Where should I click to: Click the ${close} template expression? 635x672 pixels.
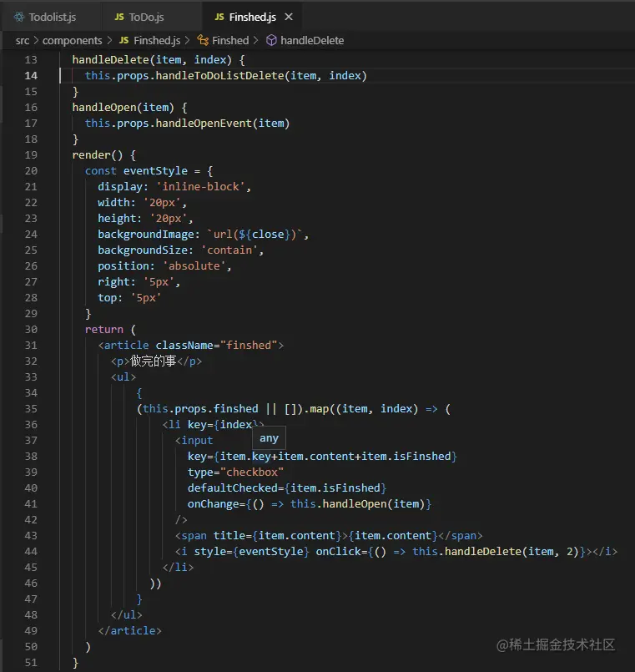(265, 235)
